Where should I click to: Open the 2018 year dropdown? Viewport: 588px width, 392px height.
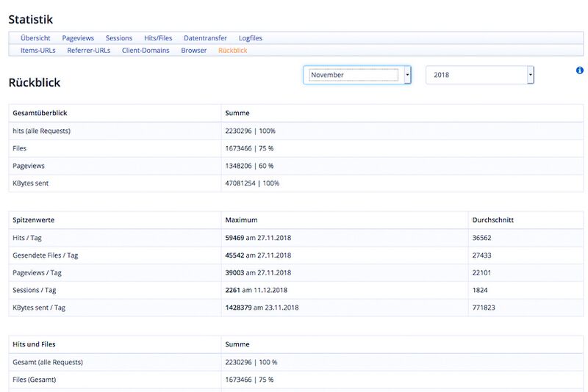click(x=480, y=75)
